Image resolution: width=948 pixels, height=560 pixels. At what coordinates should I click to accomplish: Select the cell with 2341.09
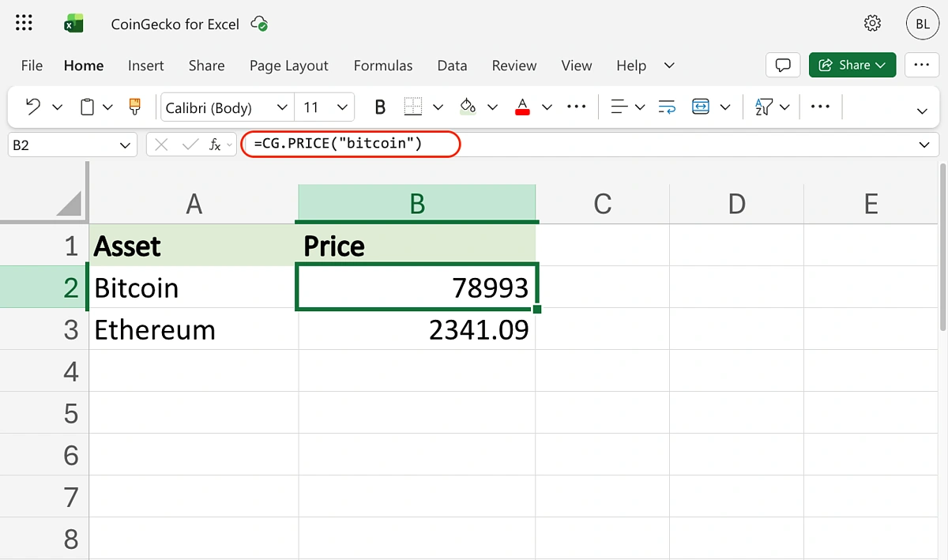tap(417, 329)
